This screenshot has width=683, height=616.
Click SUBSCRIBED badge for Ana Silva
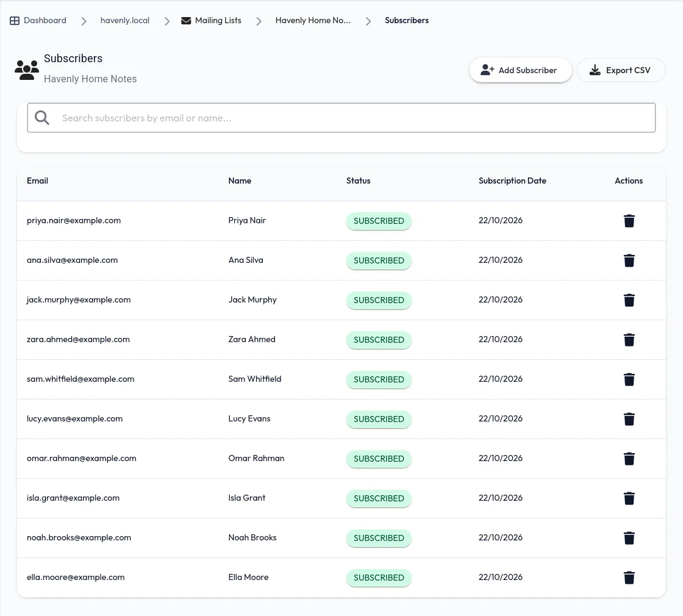379,260
